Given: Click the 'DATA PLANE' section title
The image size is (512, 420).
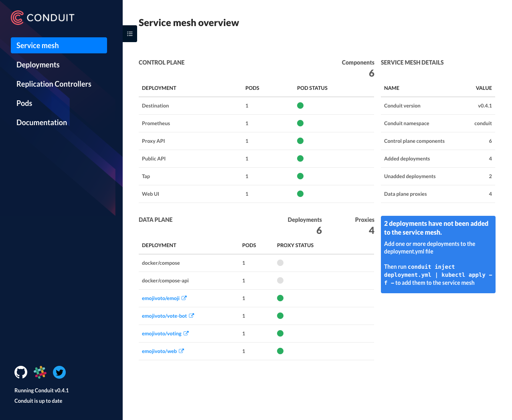Looking at the screenshot, I should (x=156, y=219).
